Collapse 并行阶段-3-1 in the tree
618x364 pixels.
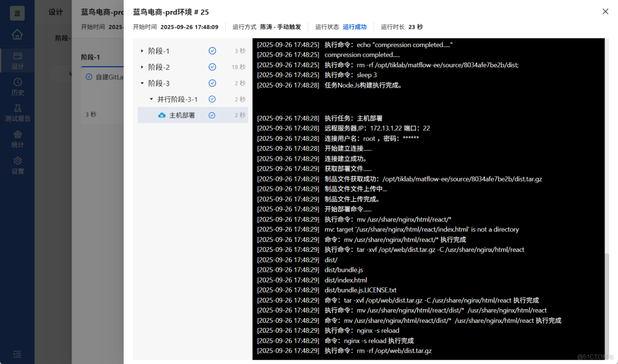click(150, 99)
